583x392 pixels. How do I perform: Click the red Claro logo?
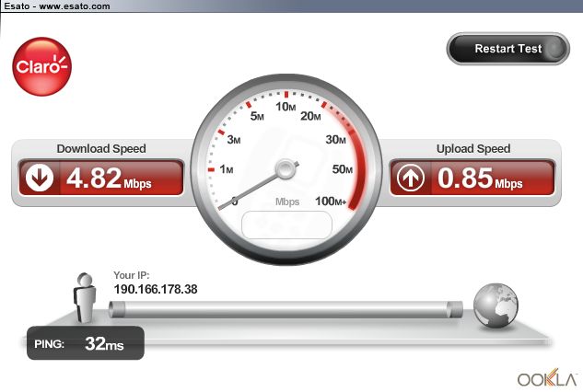pos(41,66)
